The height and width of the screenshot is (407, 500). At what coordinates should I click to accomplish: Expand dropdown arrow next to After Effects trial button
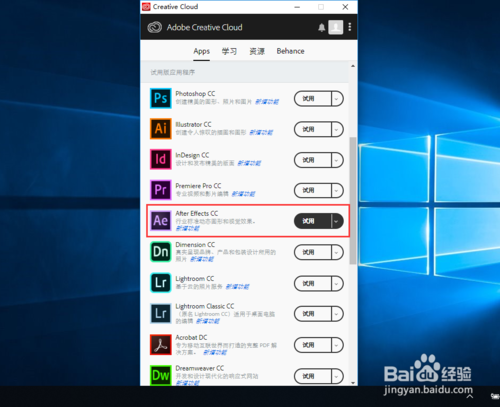tap(337, 221)
